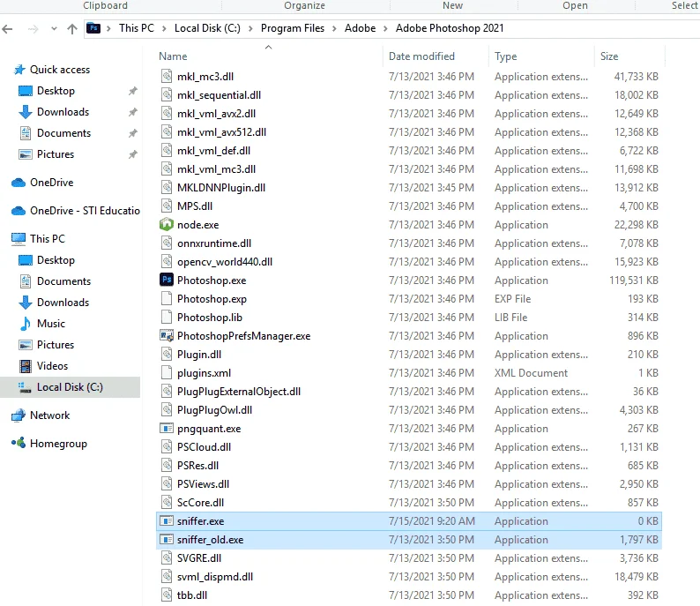Open the Music folder in sidebar

pos(51,324)
